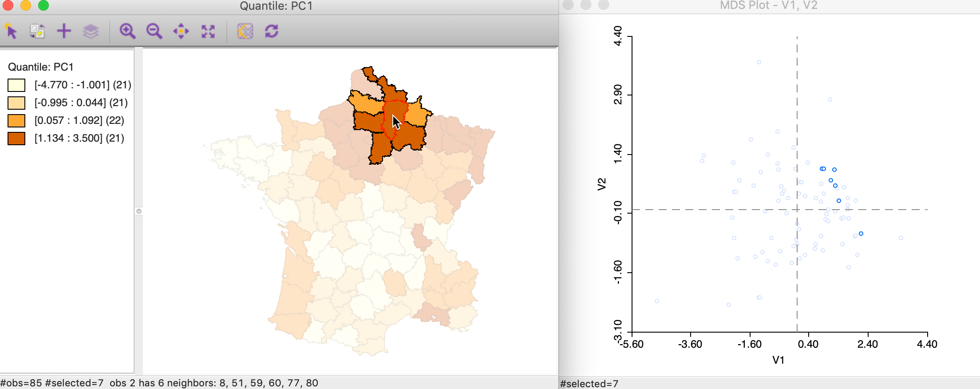The height and width of the screenshot is (389, 980).
Task: Click the bottom-left outlier point in MDS plot
Action: (x=657, y=301)
